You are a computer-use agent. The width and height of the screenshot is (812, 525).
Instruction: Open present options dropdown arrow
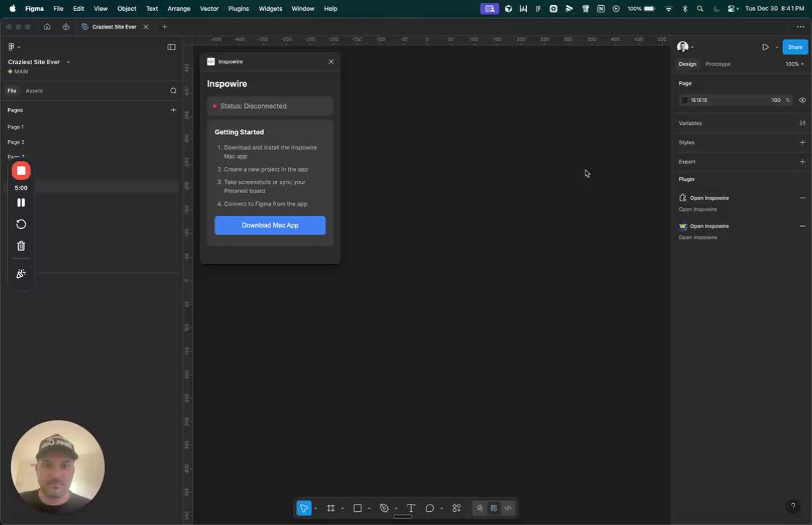coord(777,47)
